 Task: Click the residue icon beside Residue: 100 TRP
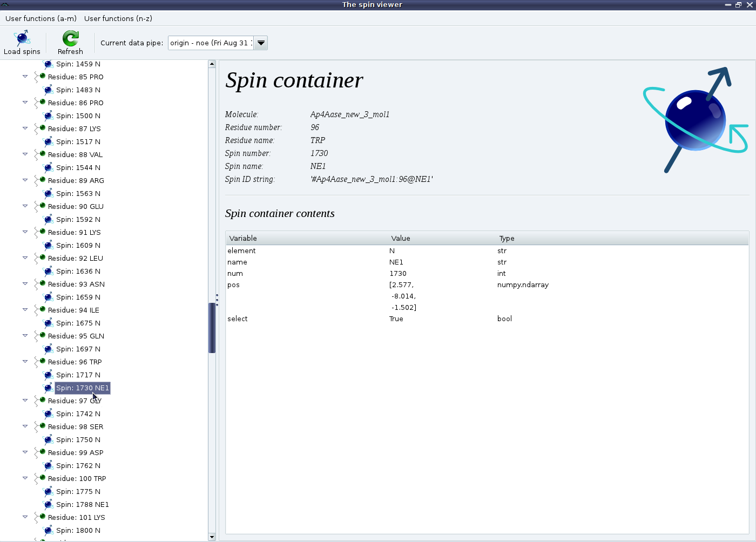[39, 479]
